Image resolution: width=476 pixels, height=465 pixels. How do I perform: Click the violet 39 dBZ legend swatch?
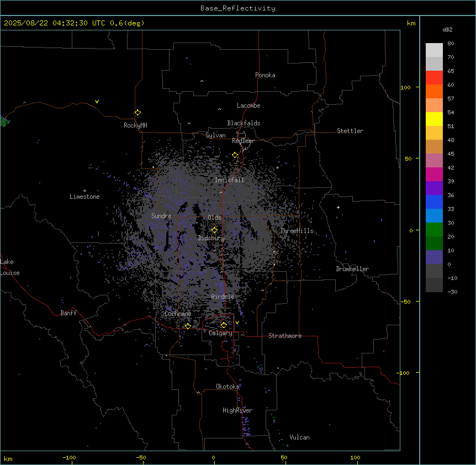[x=434, y=188]
